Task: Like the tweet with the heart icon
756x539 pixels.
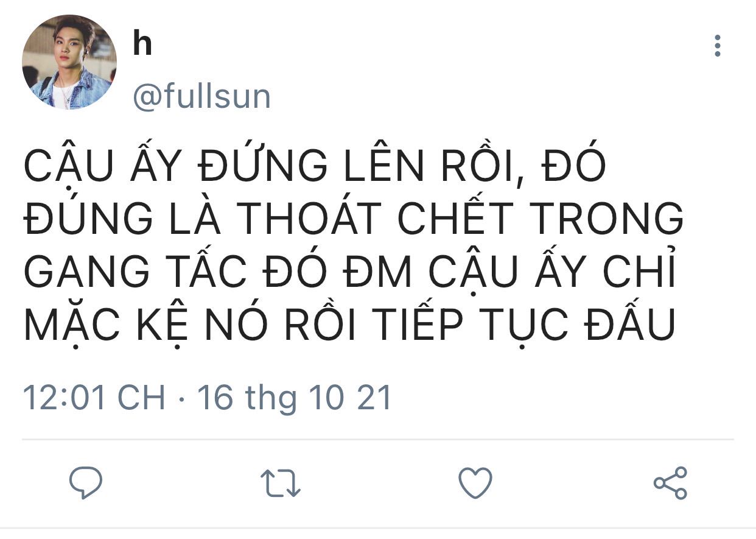Action: (475, 483)
